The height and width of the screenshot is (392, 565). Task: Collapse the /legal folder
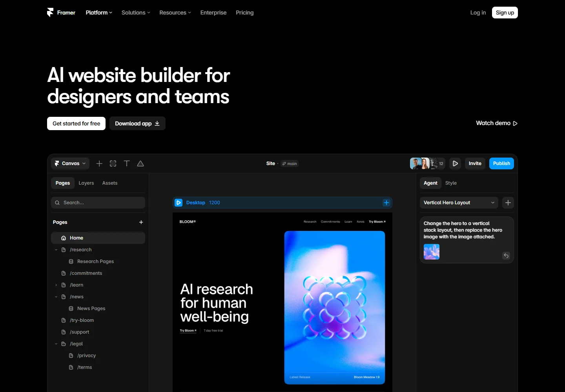point(56,344)
